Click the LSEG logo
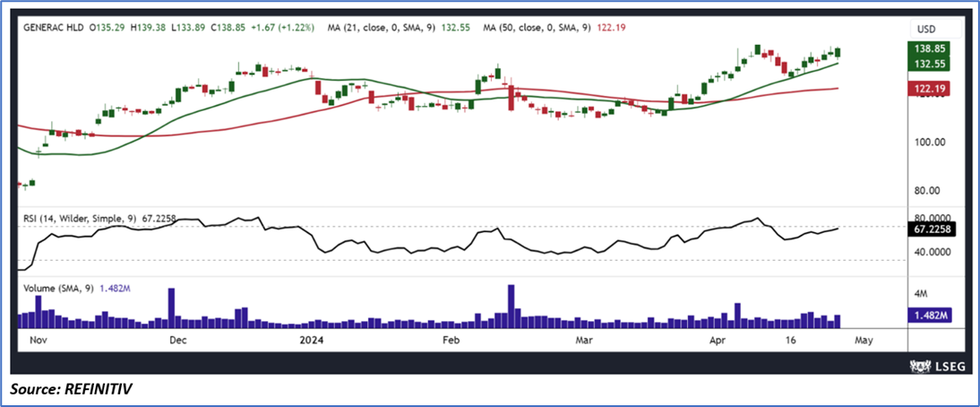Image resolution: width=980 pixels, height=407 pixels. (x=939, y=366)
